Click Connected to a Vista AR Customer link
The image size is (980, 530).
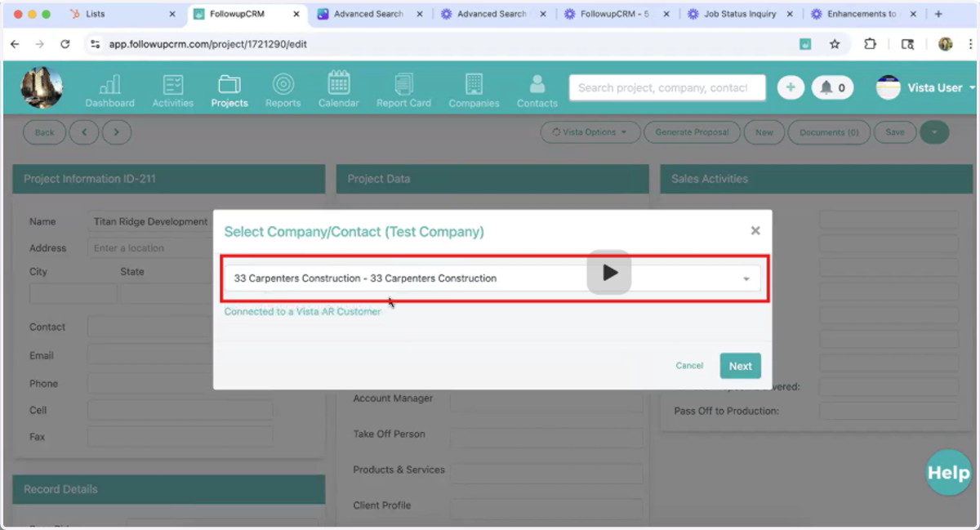click(x=303, y=312)
